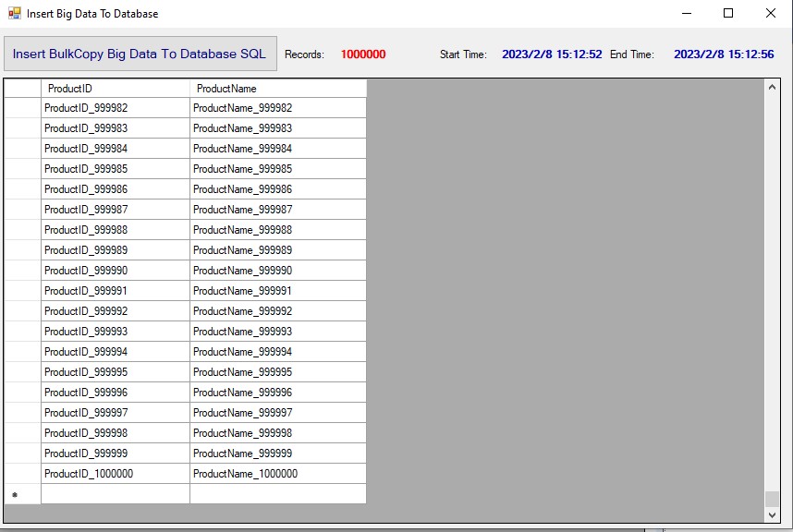Select cell ProductName_999994
Viewport: 793px width, 532px height.
(278, 352)
